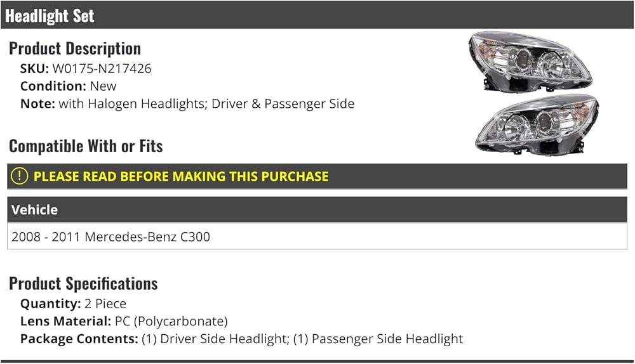Viewport: 635px width, 364px height.
Task: Click the "Headlight Set" title bar
Action: 50,15
